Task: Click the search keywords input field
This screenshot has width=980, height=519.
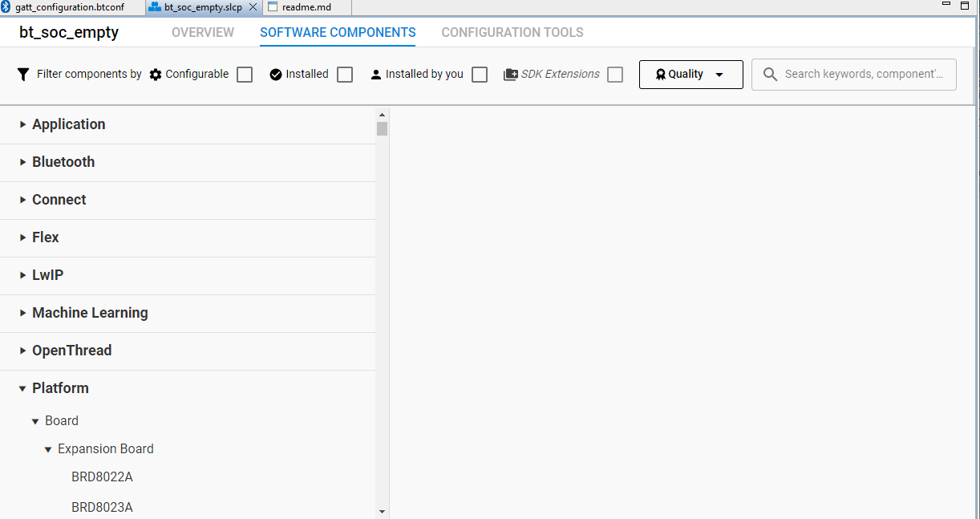Action: click(853, 74)
